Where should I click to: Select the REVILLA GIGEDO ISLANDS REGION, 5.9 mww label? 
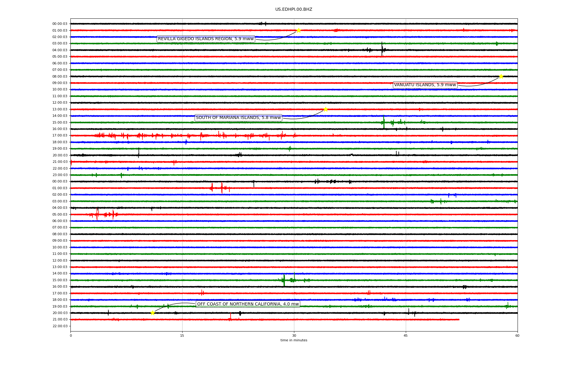click(206, 39)
